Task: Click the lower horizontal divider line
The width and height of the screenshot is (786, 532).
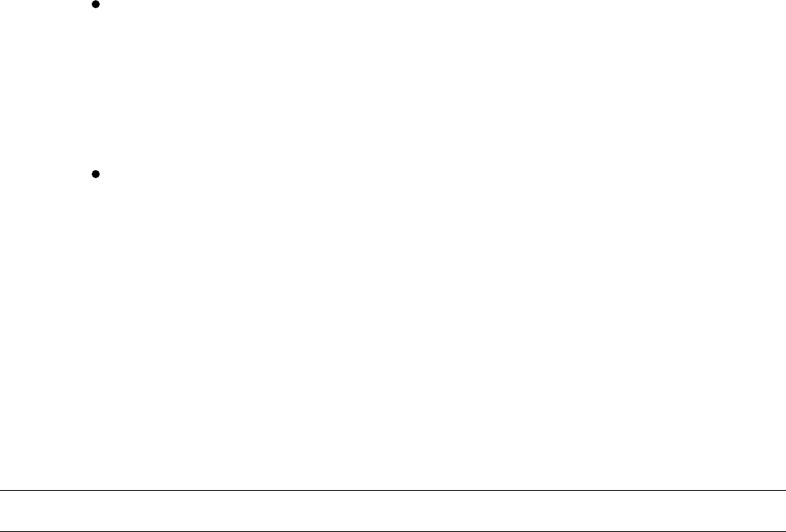Action: [x=393, y=531]
